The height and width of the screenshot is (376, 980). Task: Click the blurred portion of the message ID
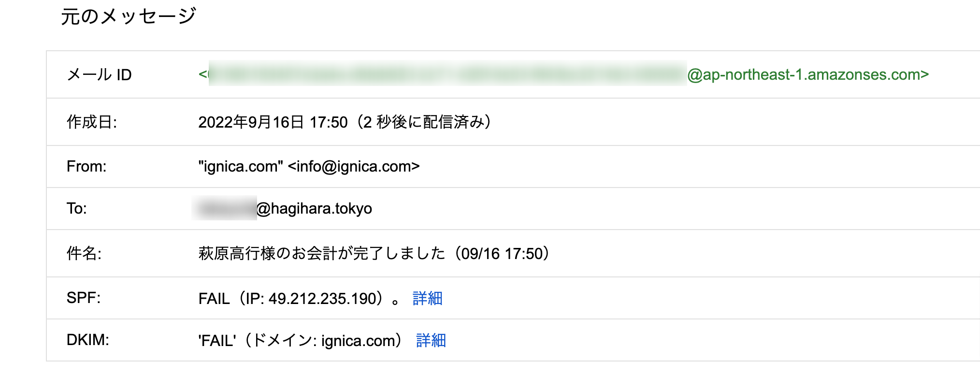pos(447,73)
